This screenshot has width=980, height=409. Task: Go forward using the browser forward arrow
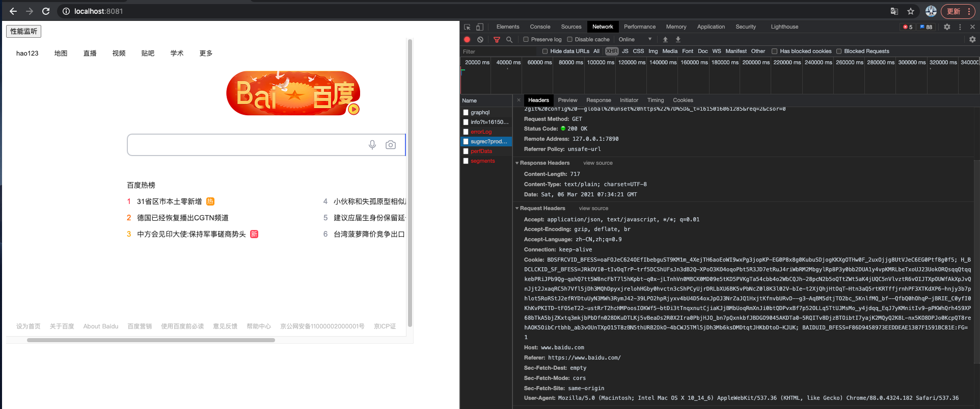[30, 11]
